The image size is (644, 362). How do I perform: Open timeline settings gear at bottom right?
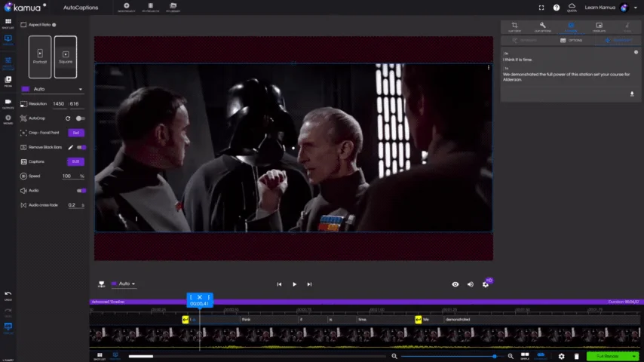click(x=562, y=356)
